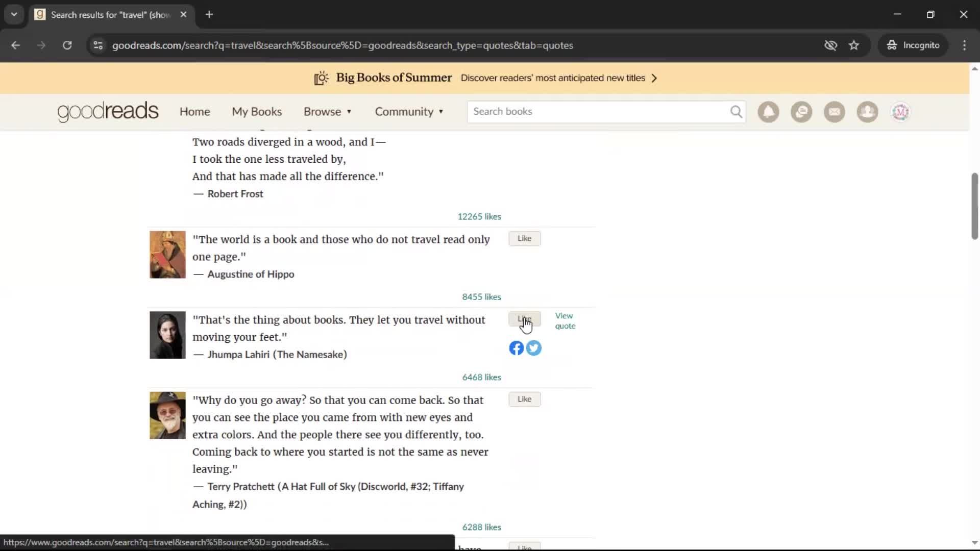Click the Jhumpa Lahiri portrait thumbnail
980x551 pixels.
pos(167,335)
